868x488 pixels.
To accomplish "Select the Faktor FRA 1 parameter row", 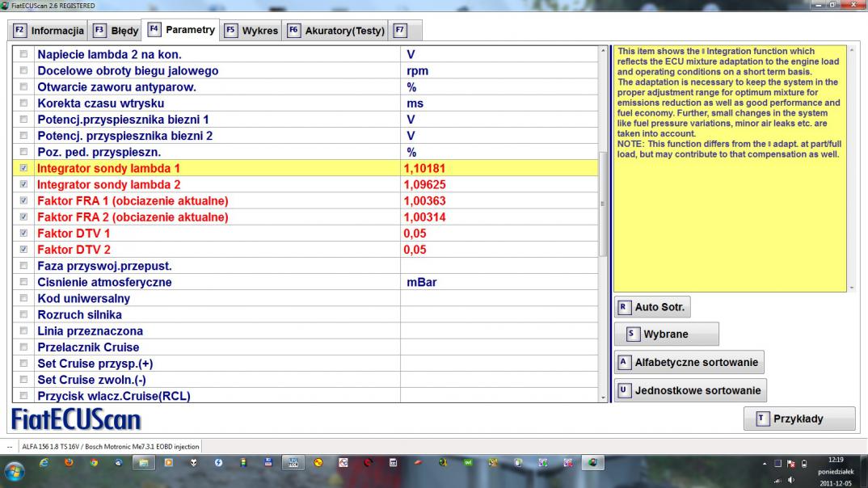I will point(133,200).
